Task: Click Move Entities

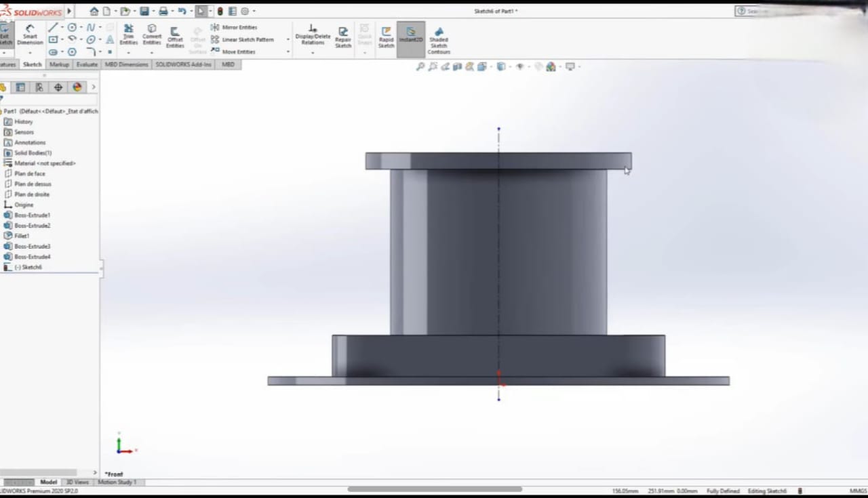Action: [x=233, y=51]
